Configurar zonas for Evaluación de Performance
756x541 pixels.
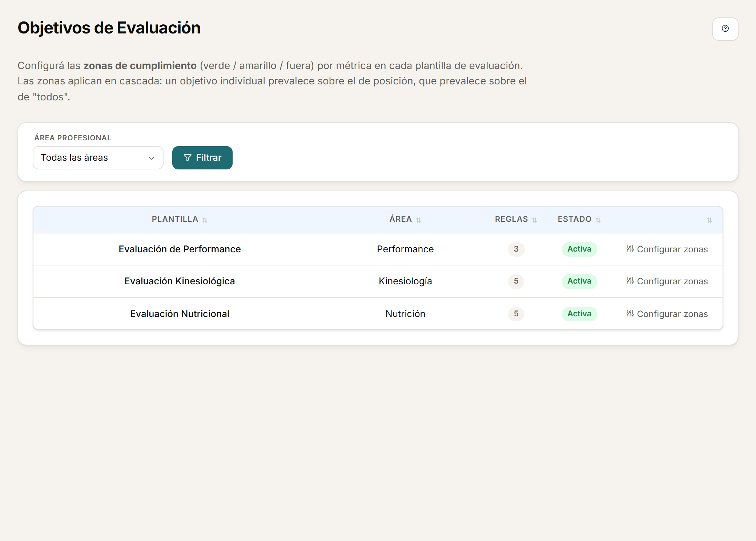tap(667, 249)
